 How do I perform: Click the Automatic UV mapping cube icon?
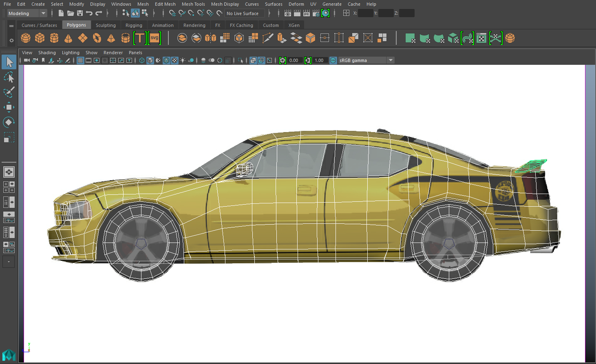click(453, 38)
